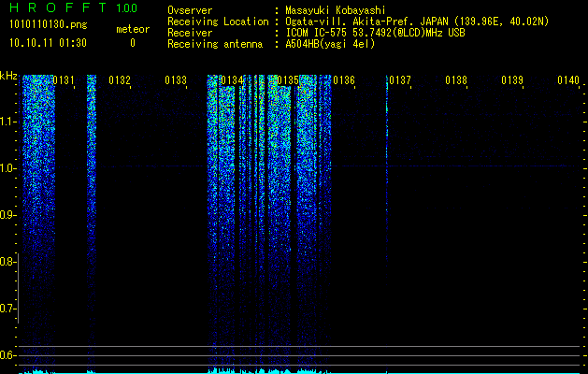The width and height of the screenshot is (588, 374).
Task: Click the Ovserver label
Action: 190,10
